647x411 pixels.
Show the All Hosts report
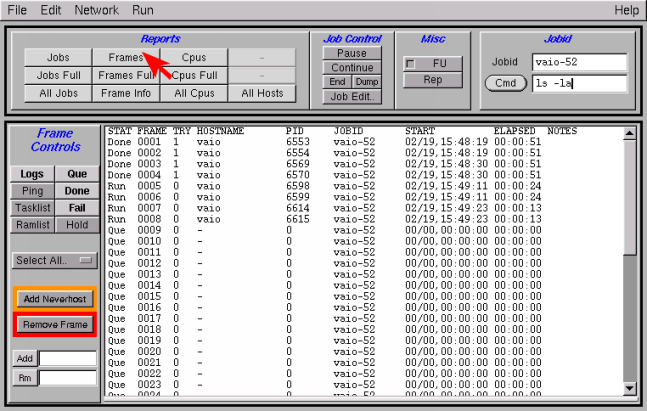[x=262, y=93]
